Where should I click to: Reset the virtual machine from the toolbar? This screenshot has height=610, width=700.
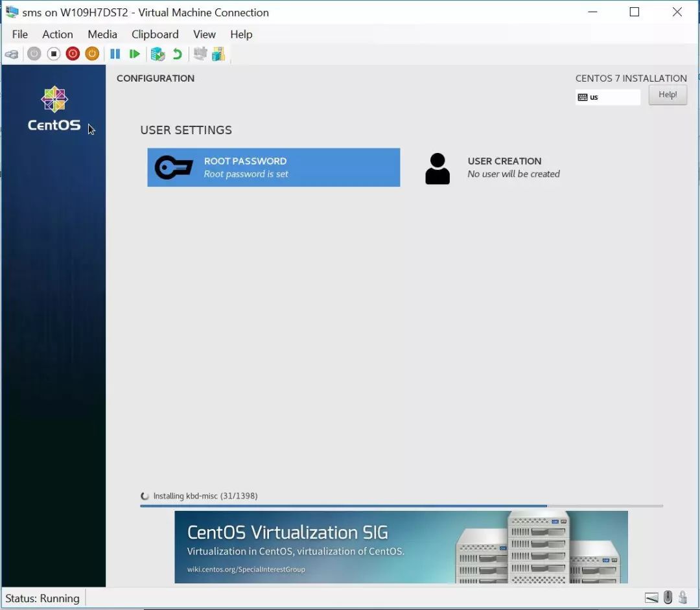134,54
